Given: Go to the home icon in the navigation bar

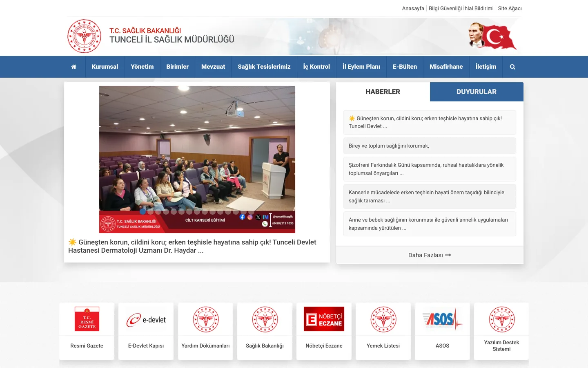Looking at the screenshot, I should coord(74,67).
